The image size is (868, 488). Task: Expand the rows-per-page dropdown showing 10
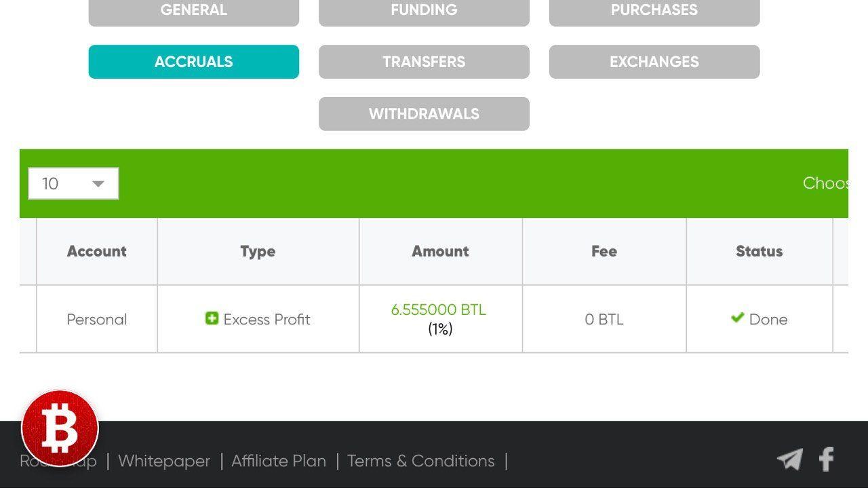73,183
